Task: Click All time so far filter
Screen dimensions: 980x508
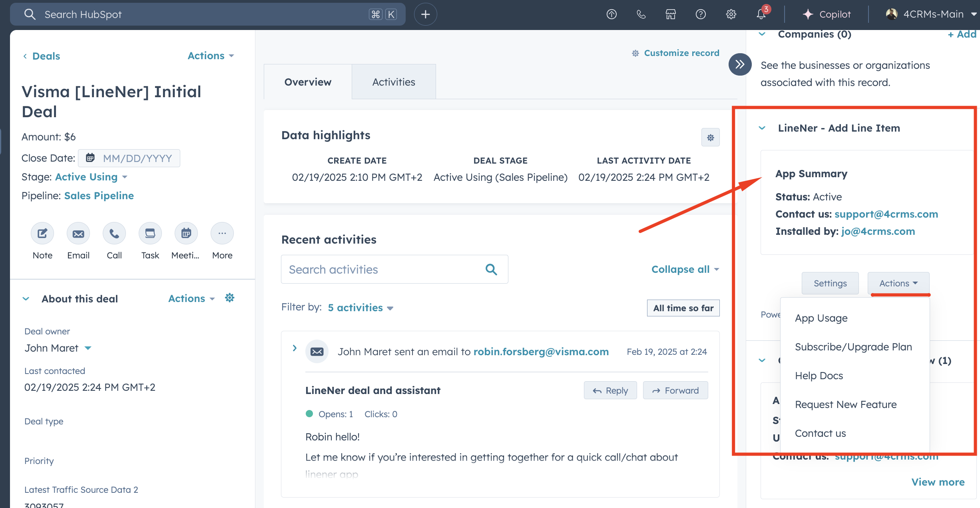Action: pyautogui.click(x=683, y=308)
